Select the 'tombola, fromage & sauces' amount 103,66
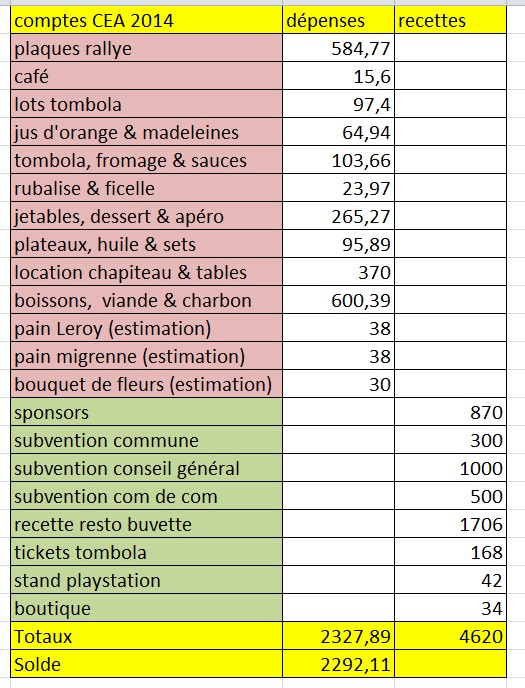The image size is (525, 688). [338, 160]
